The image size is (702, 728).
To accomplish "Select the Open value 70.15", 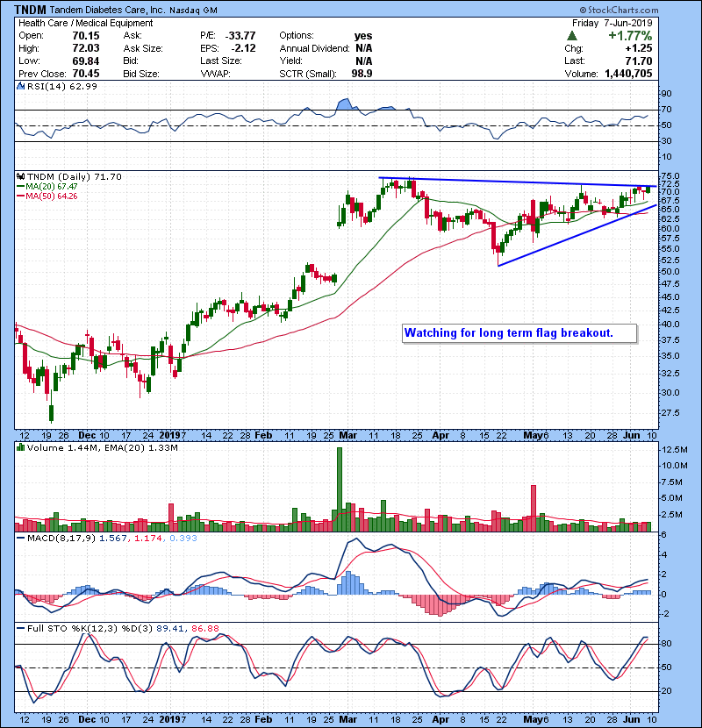I will point(86,36).
